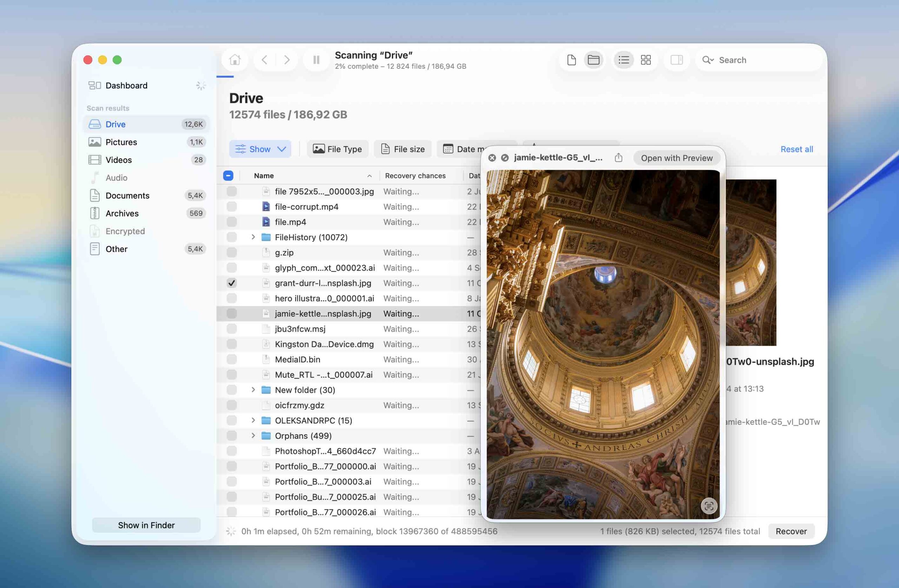Viewport: 899px width, 588px height.
Task: Select list view layout
Action: (x=624, y=60)
